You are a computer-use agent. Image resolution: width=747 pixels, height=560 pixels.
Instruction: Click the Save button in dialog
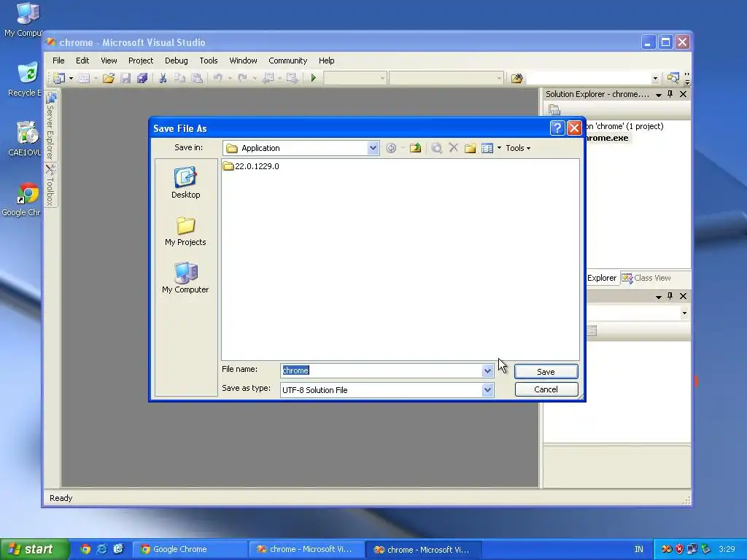[546, 371]
